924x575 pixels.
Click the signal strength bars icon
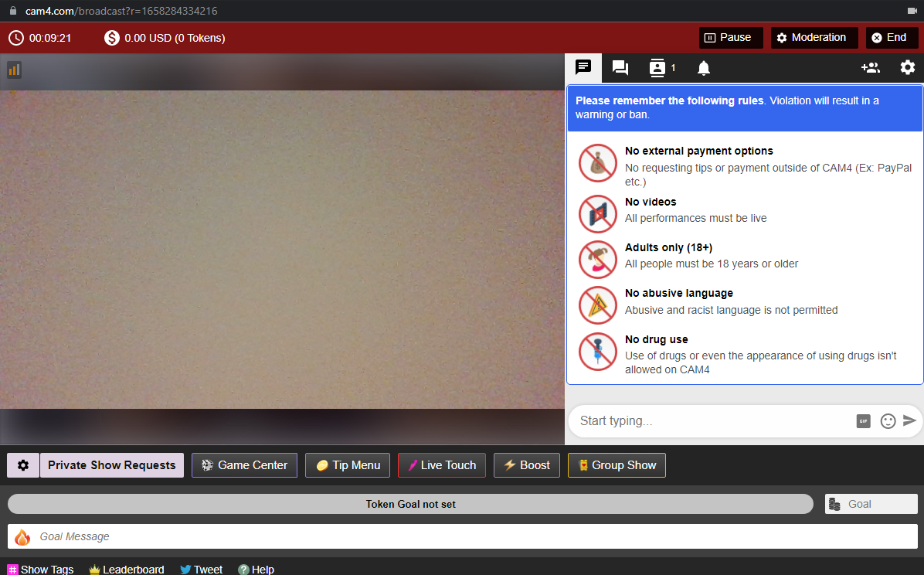14,70
